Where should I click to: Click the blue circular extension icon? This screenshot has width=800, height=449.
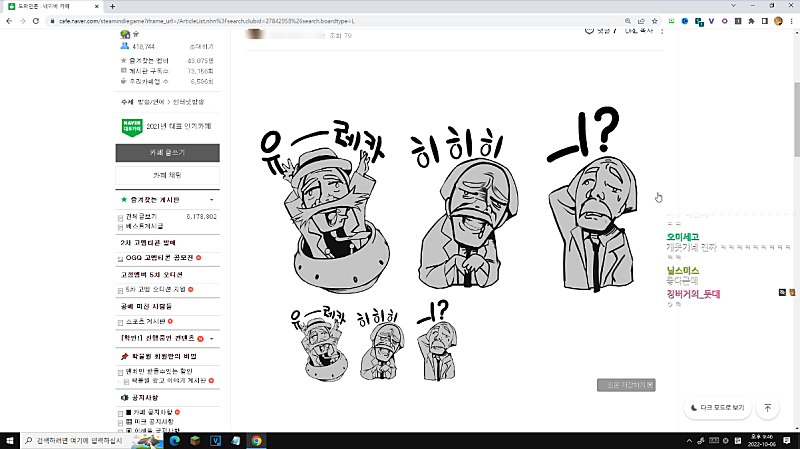tap(685, 21)
